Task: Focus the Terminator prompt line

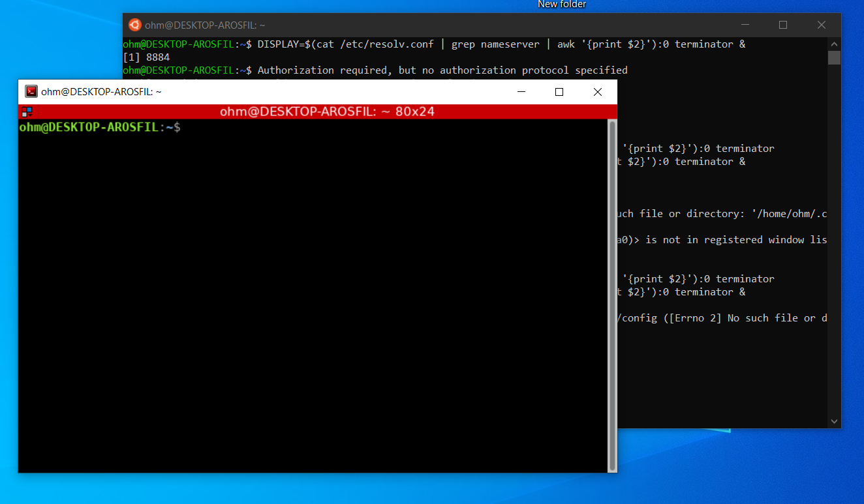Action: 261,128
